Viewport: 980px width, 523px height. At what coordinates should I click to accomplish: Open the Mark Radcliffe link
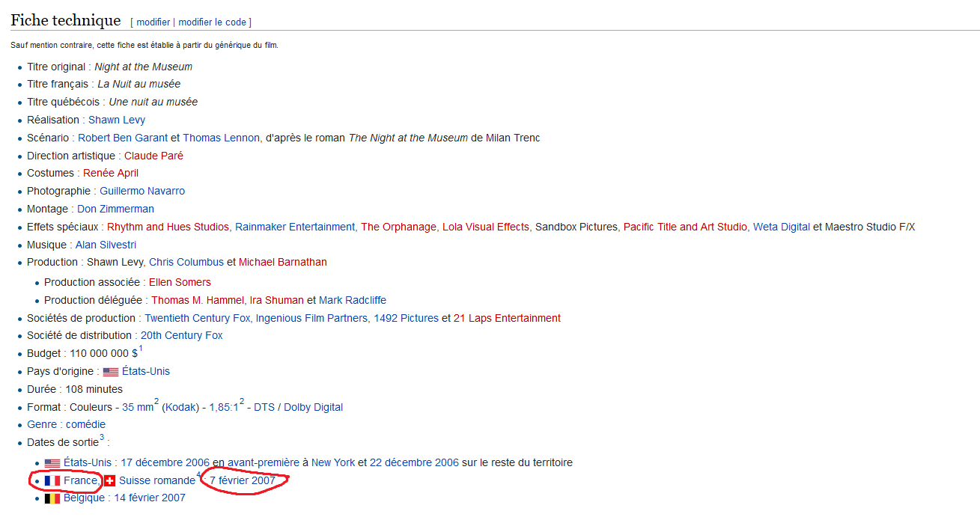pyautogui.click(x=353, y=300)
